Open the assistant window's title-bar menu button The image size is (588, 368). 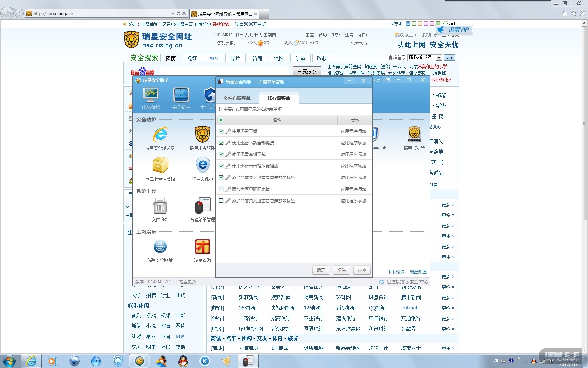[388, 80]
